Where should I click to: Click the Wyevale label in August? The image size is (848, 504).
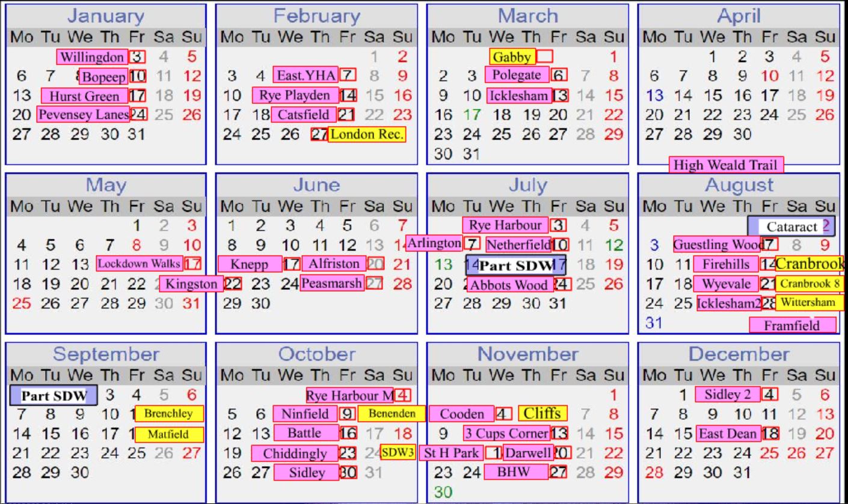click(726, 283)
